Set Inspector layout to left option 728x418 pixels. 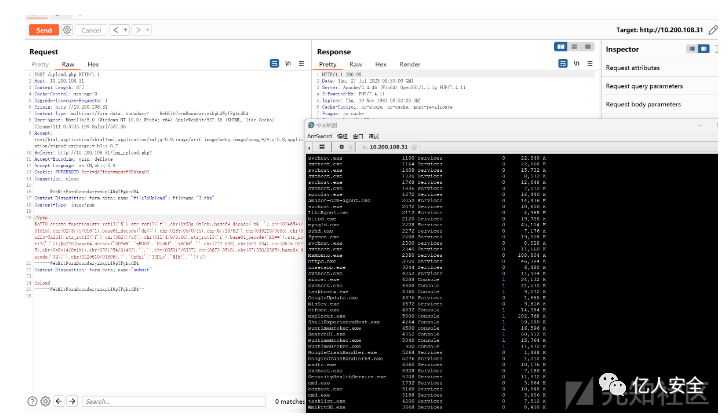(x=692, y=49)
